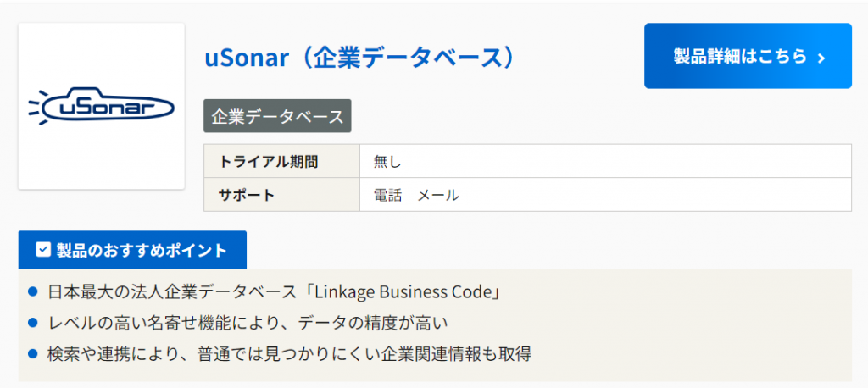Click the uSonar wordmark inside the logo

click(106, 108)
